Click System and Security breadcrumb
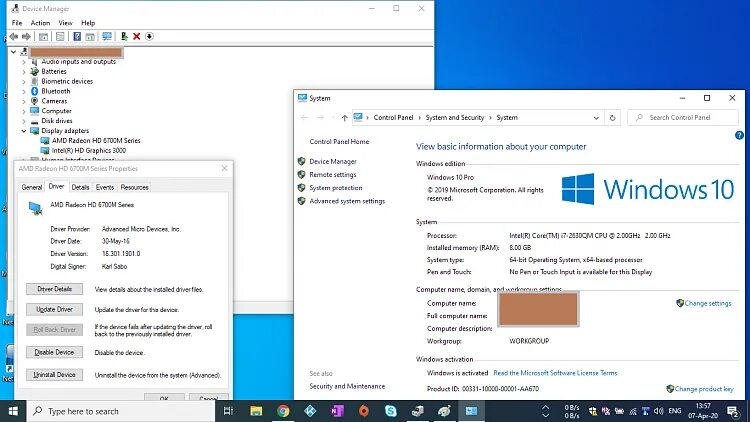This screenshot has height=422, width=750. (x=455, y=118)
